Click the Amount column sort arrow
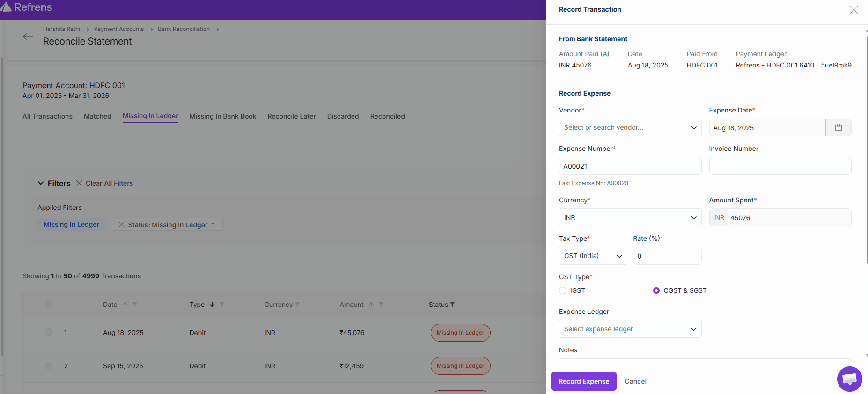 coord(371,305)
